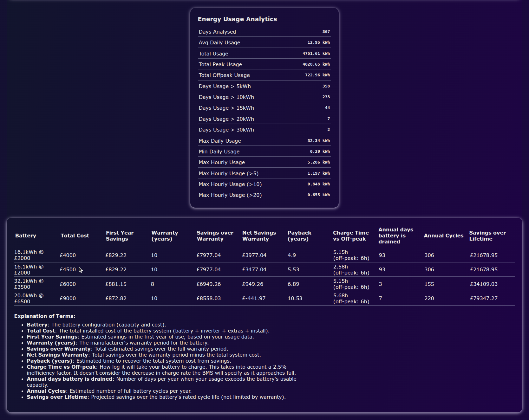Click the Battery column header
Screen dimensions: 529x420
[x=26, y=236]
